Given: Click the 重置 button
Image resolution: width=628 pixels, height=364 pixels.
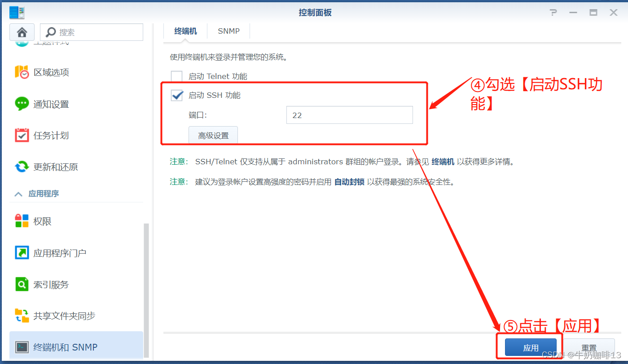Looking at the screenshot, I should pyautogui.click(x=589, y=348).
